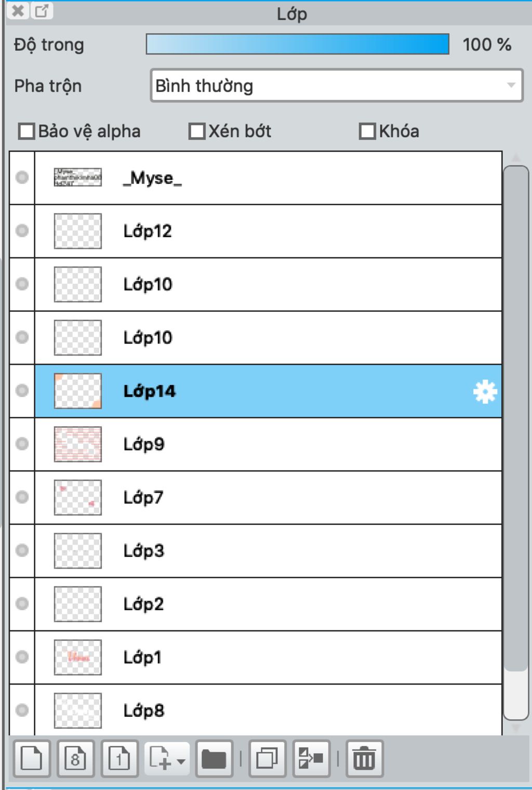This screenshot has width=532, height=790.
Task: Create a new color layer
Action: coord(32,759)
